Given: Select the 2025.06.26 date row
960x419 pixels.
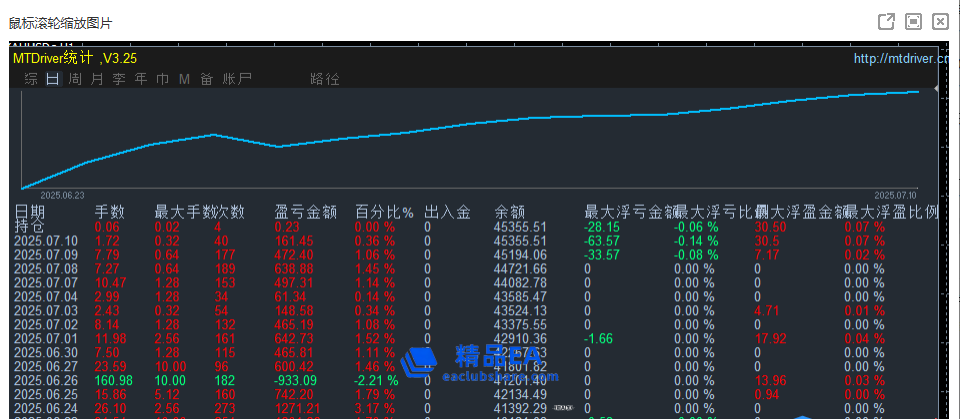Looking at the screenshot, I should tap(46, 380).
